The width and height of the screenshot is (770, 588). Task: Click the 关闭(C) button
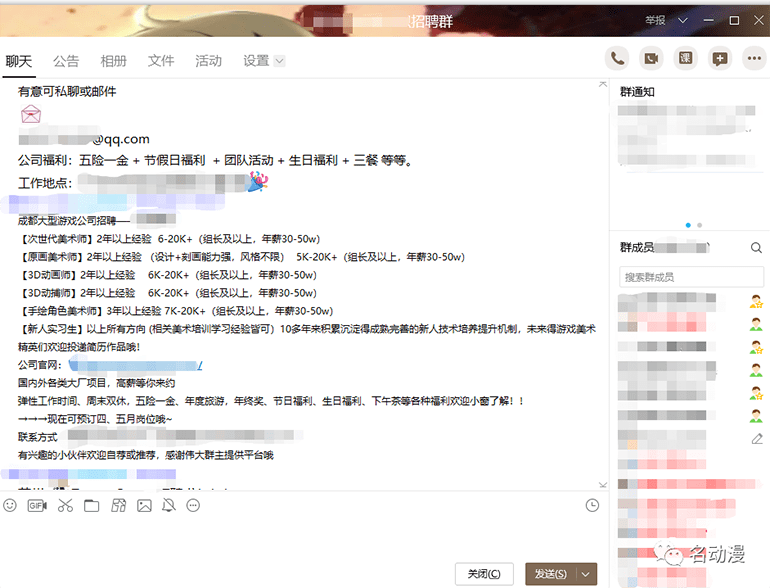(x=484, y=574)
